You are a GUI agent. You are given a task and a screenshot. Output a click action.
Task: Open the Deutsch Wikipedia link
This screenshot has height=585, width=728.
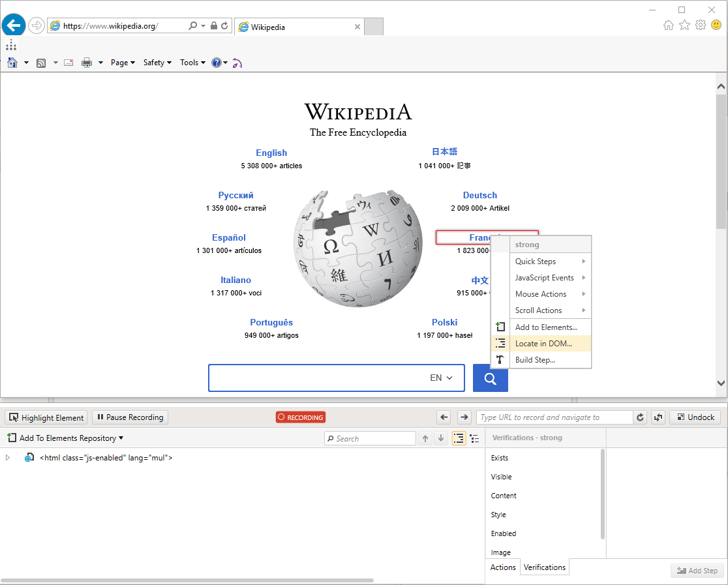click(480, 196)
